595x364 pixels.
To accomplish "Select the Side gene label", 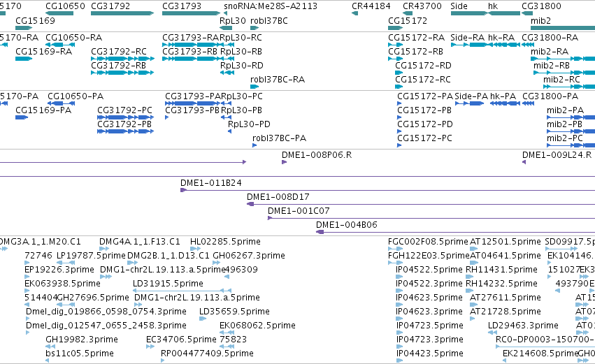I will tap(459, 6).
